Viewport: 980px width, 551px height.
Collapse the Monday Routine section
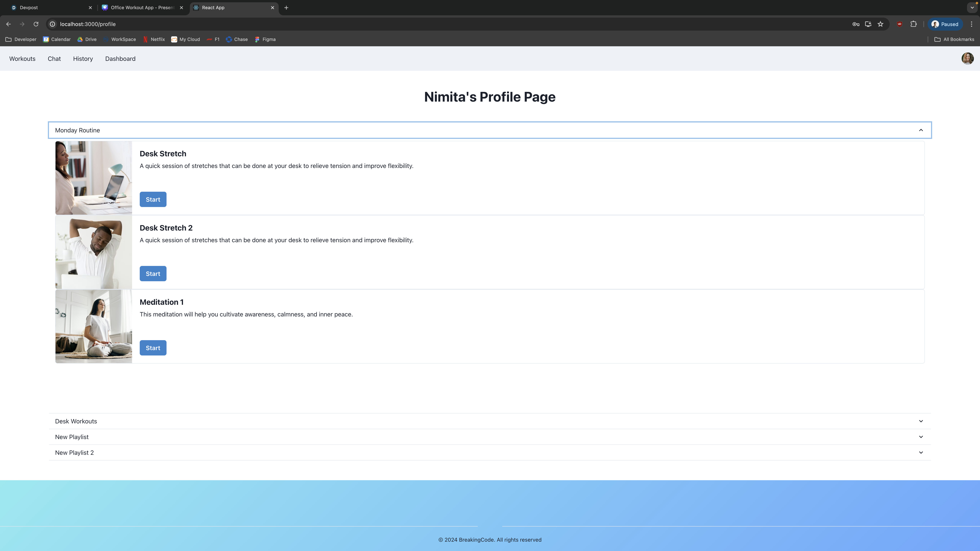tap(921, 130)
